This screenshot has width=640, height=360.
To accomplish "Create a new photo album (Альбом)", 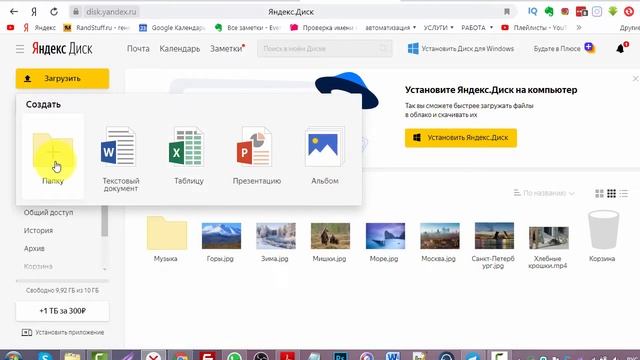I will click(x=324, y=156).
